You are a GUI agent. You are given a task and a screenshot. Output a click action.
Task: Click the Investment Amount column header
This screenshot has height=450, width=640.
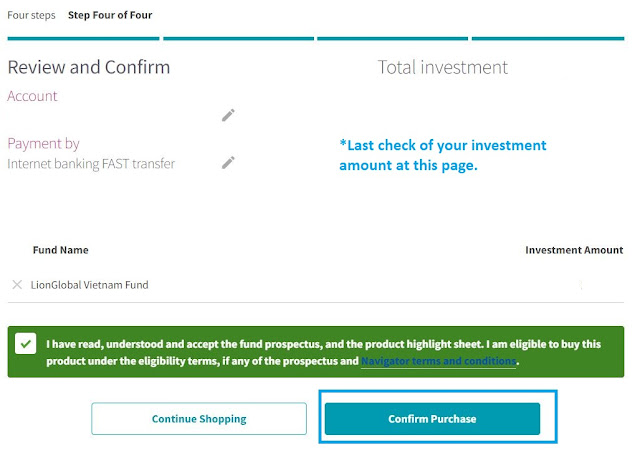[574, 250]
